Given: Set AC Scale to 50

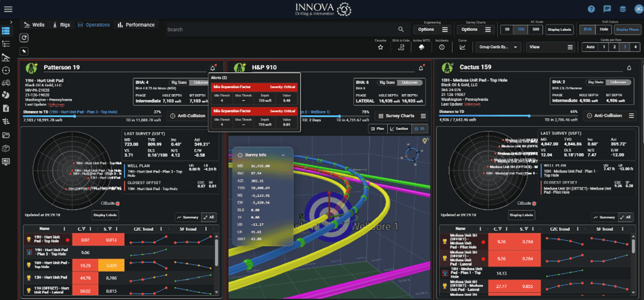Looking at the screenshot, I should point(507,30).
